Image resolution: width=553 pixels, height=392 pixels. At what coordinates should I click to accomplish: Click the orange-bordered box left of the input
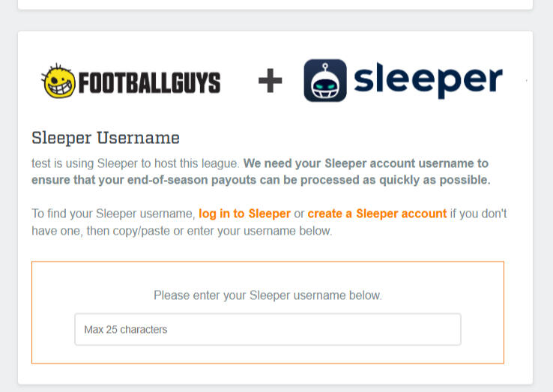coord(52,329)
